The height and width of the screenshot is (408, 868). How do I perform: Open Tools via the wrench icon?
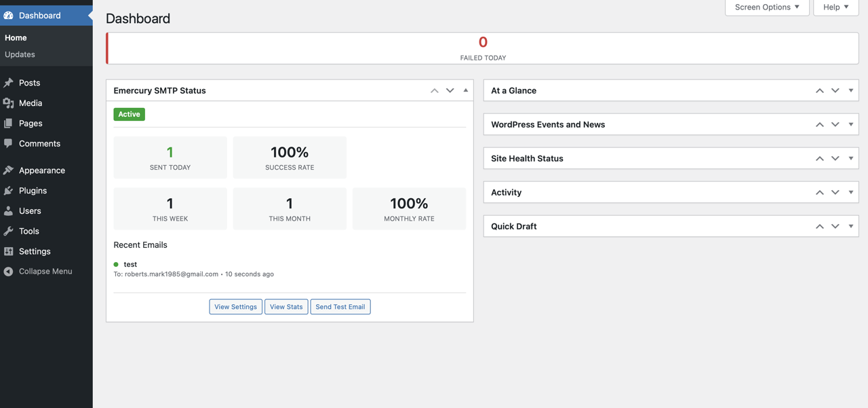point(9,231)
